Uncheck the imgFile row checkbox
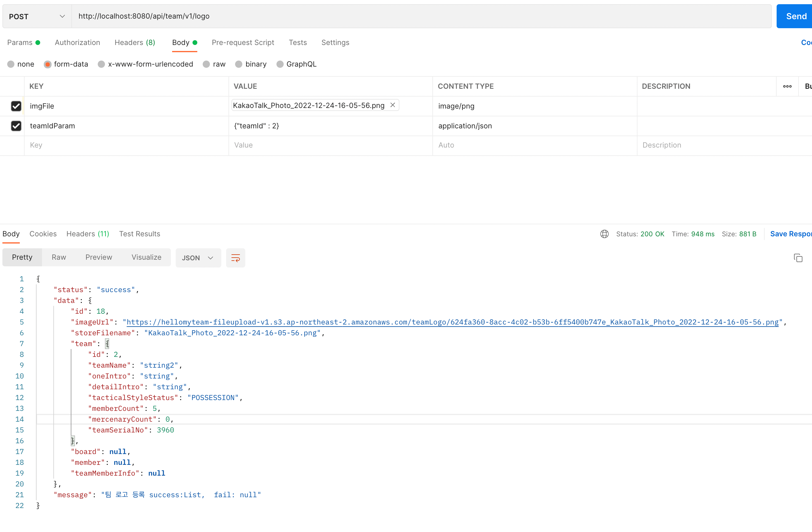Screen dimensions: 812x532 pyautogui.click(x=16, y=106)
